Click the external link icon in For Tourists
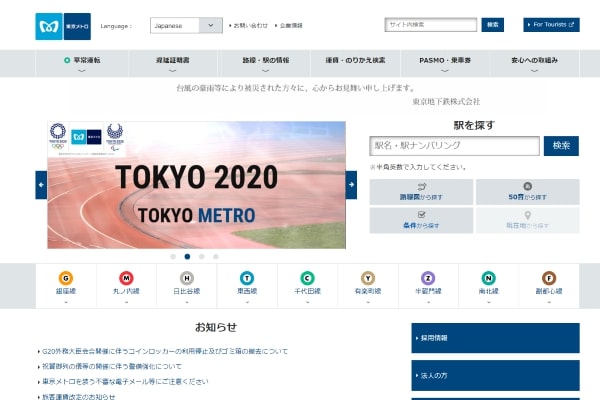The width and height of the screenshot is (600, 400). pos(571,24)
